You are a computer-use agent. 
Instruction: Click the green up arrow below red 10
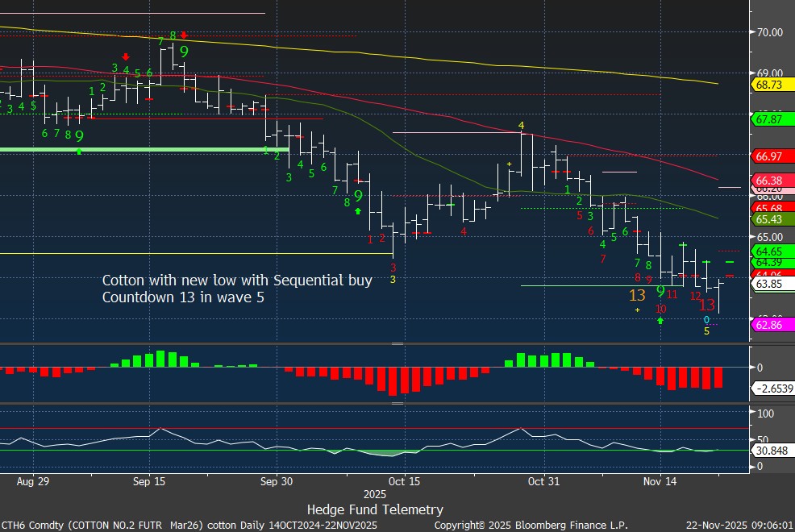click(x=660, y=321)
